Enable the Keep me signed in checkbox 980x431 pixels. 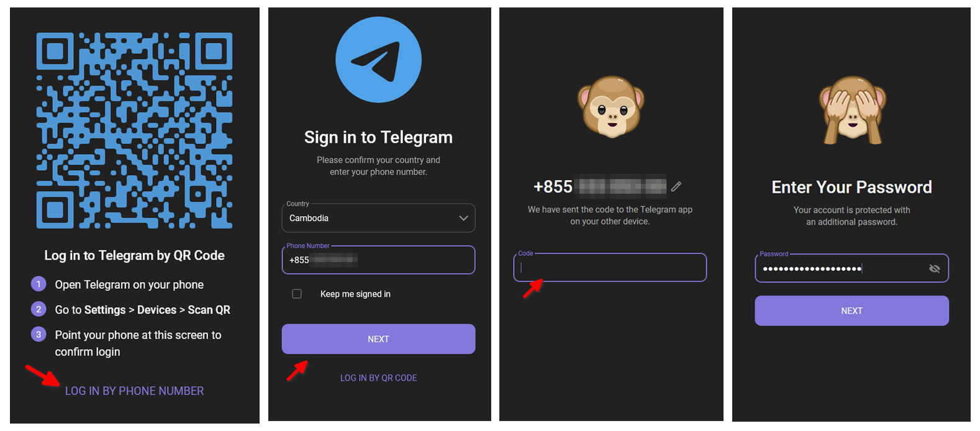click(x=297, y=294)
